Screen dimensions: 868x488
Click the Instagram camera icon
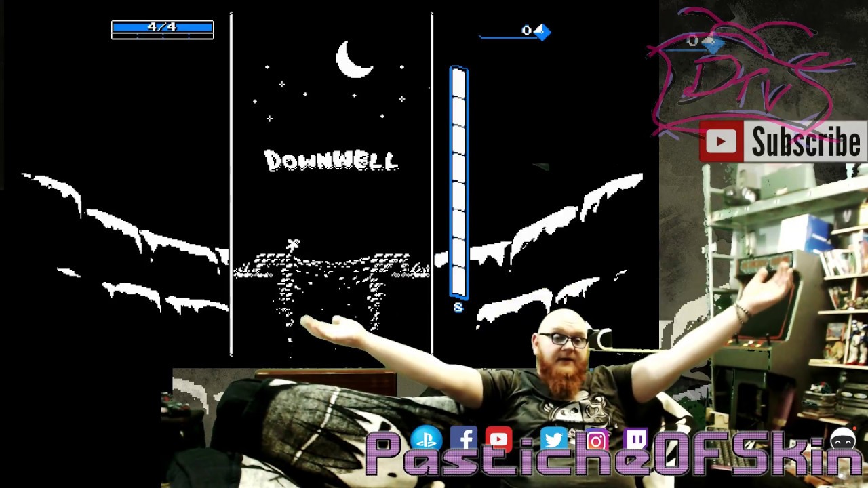(596, 441)
